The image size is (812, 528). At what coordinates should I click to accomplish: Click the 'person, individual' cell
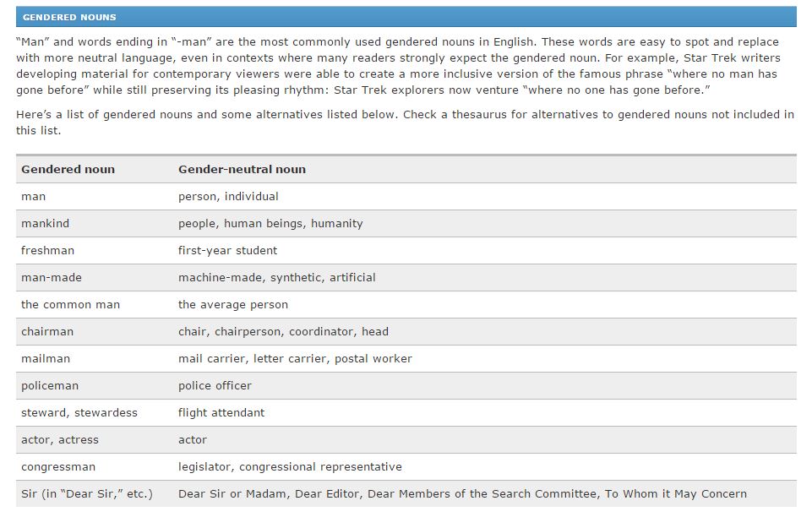(228, 197)
